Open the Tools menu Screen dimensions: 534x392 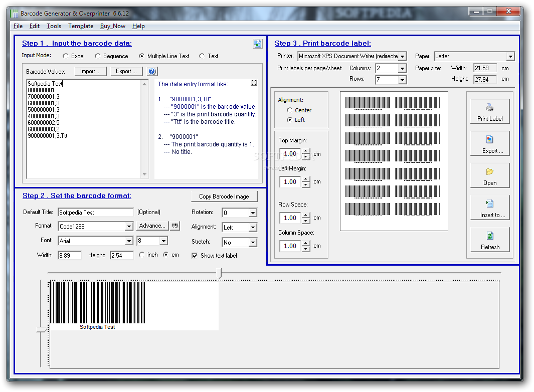click(x=54, y=26)
